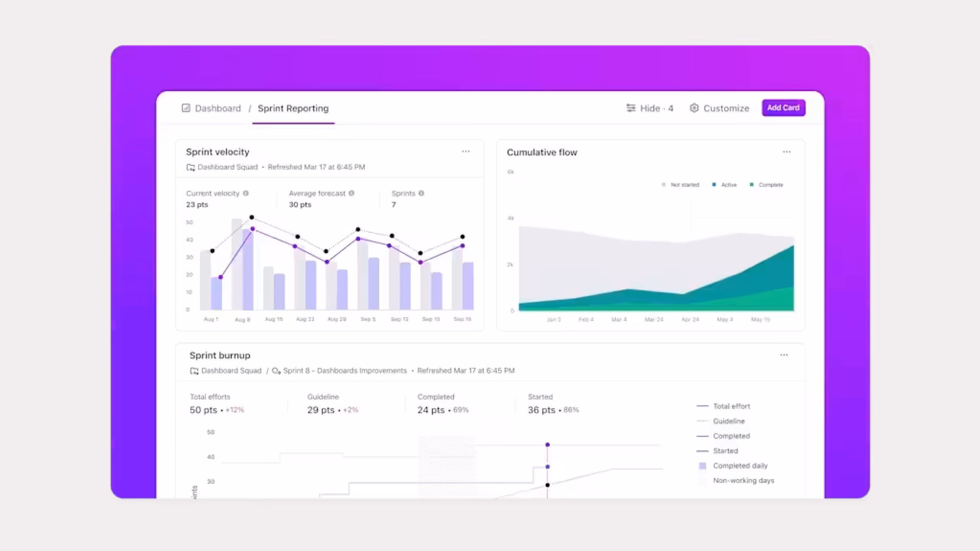The width and height of the screenshot is (980, 551).
Task: Toggle Active series in Cumulative flow legend
Action: click(x=724, y=185)
